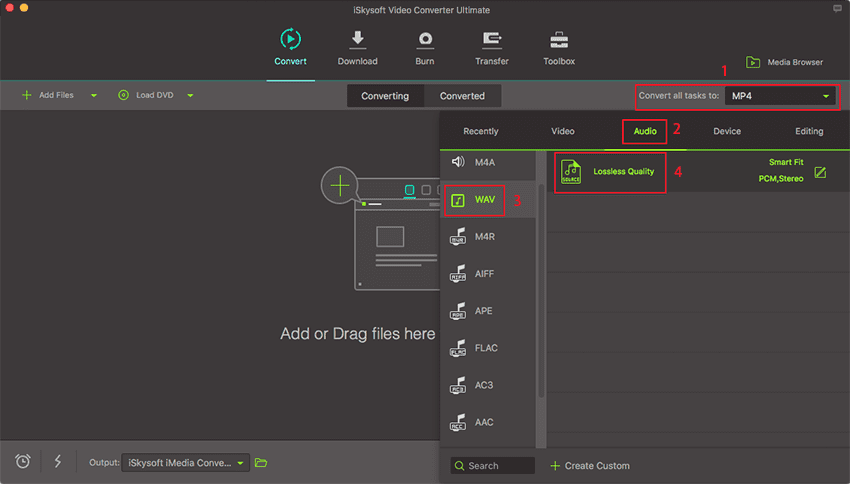Screen dimensions: 850x484
Task: Open the Convert all tasks to dropdown
Action: click(780, 96)
